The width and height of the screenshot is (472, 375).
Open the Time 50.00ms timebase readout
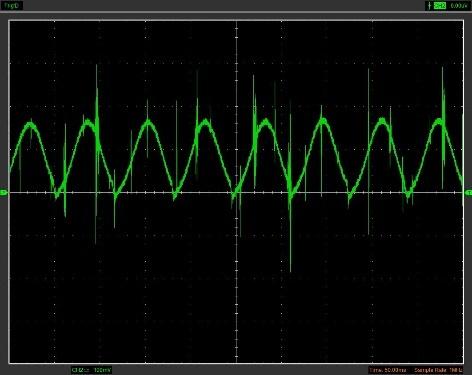387,370
